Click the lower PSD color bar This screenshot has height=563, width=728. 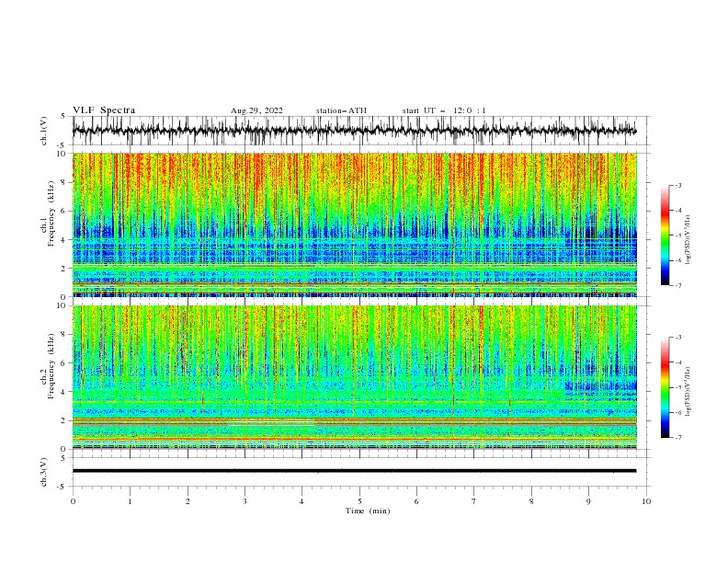coord(665,387)
